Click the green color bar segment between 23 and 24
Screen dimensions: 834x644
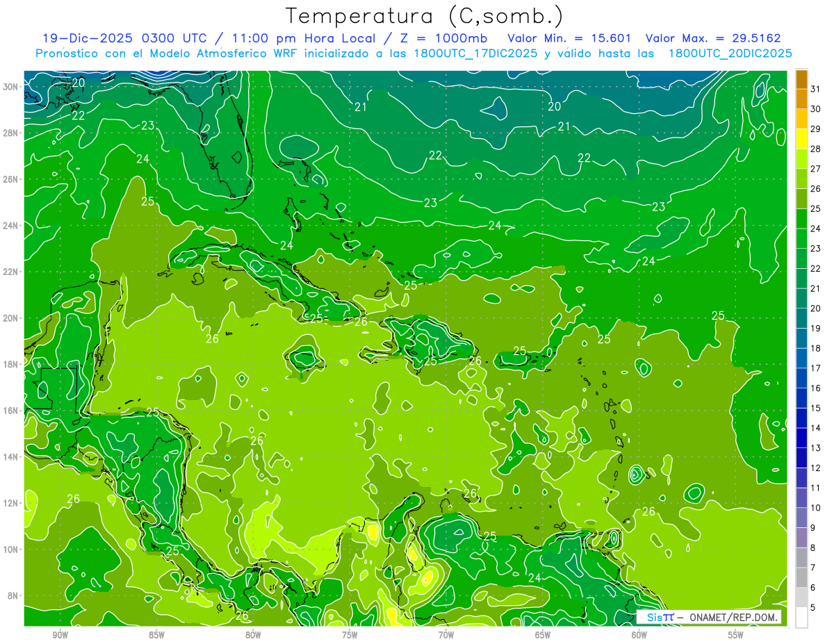(x=801, y=239)
